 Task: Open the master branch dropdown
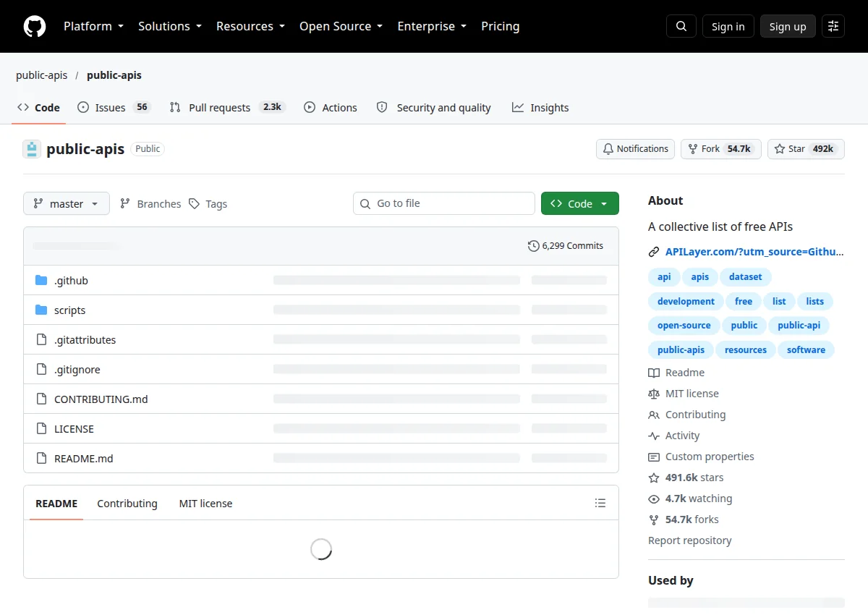[x=67, y=203]
